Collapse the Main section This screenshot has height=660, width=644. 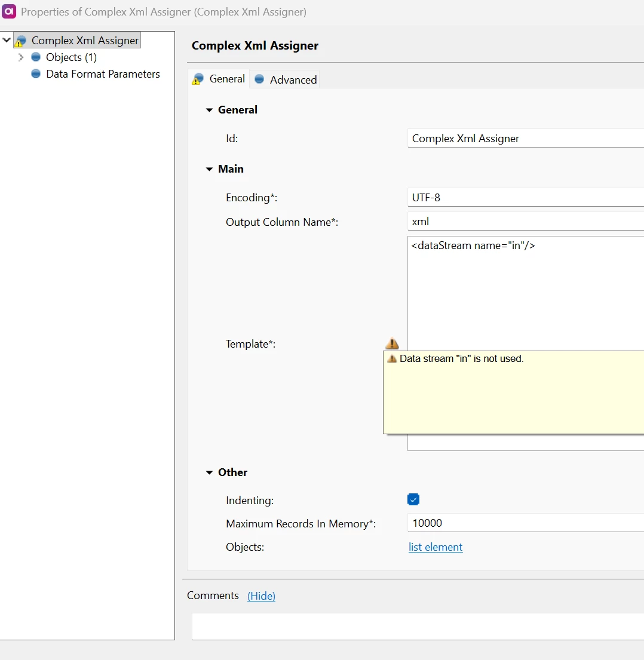[209, 169]
